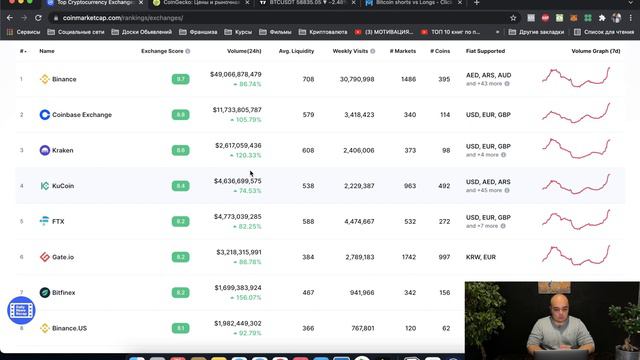The width and height of the screenshot is (640, 360).
Task: Click Binance volume $49,066,878,479
Action: pyautogui.click(x=236, y=74)
